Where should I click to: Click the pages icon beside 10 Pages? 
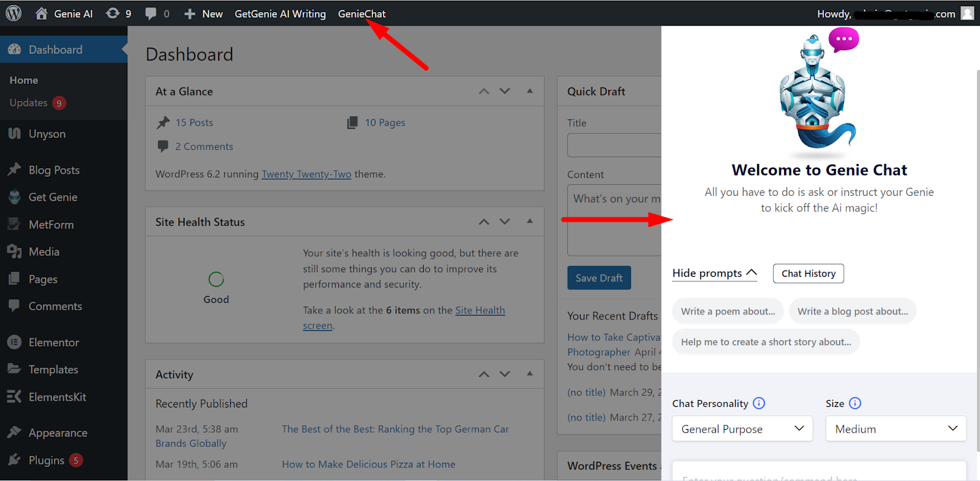352,122
